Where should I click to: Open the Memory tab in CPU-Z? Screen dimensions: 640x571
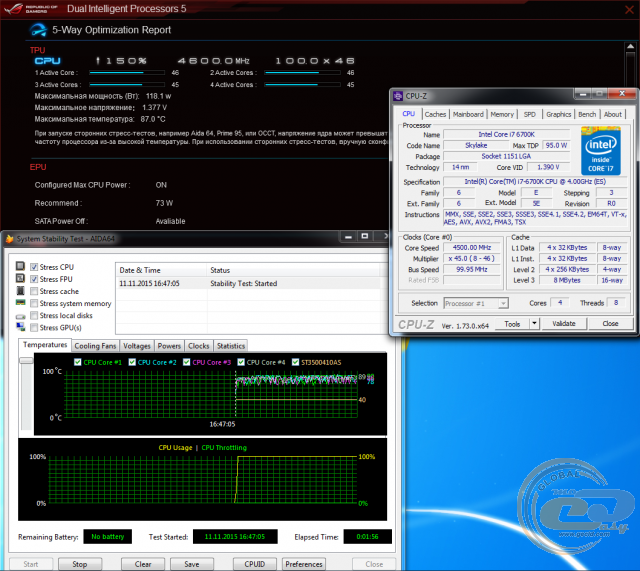tap(502, 114)
